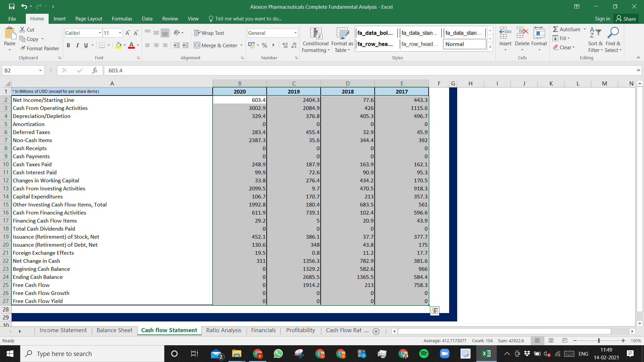Open Spotify from the taskbar
644x362 pixels.
click(x=424, y=354)
